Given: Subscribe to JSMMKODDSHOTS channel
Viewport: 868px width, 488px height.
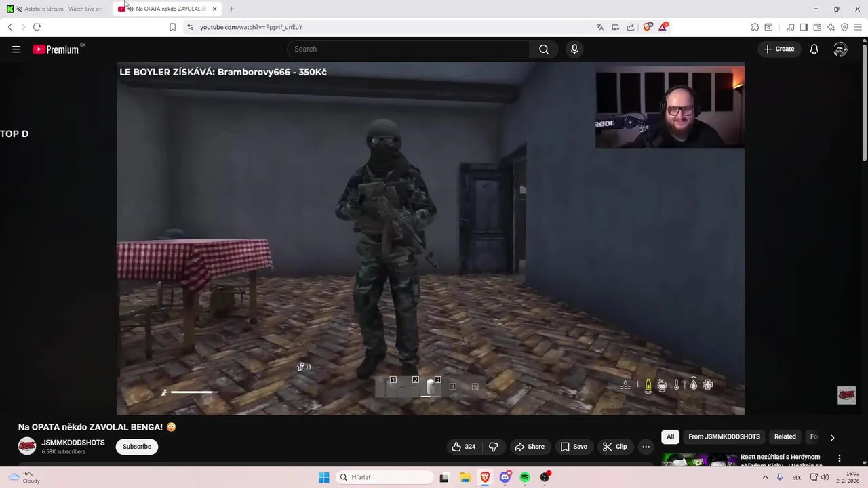Looking at the screenshot, I should point(137,447).
